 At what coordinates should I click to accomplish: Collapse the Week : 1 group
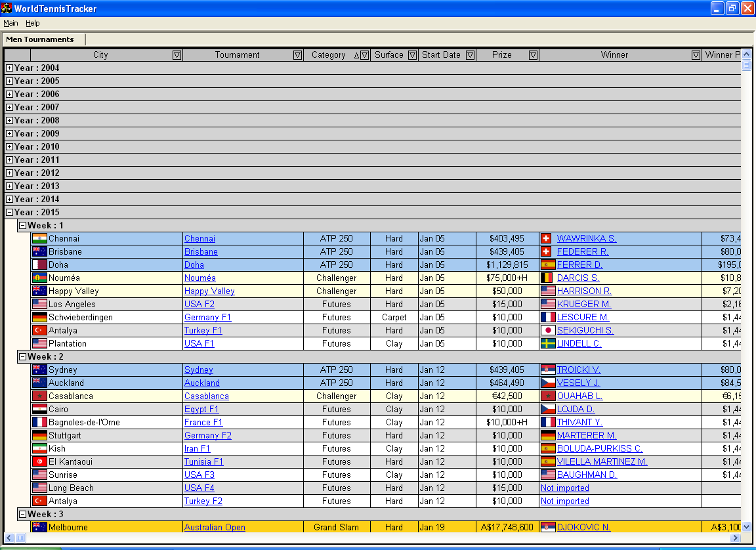coord(22,226)
